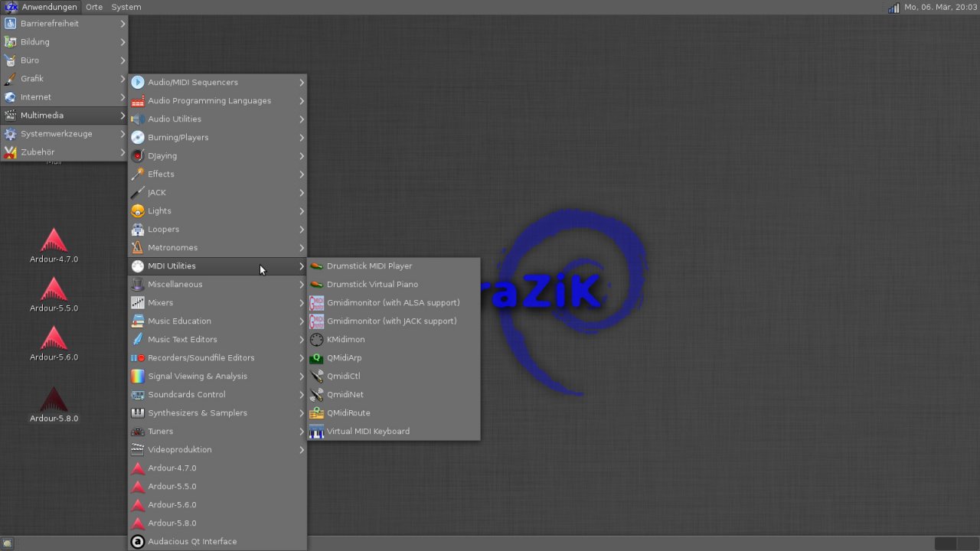Click the Metronomes icon
This screenshot has width=980, height=551.
(x=138, y=248)
